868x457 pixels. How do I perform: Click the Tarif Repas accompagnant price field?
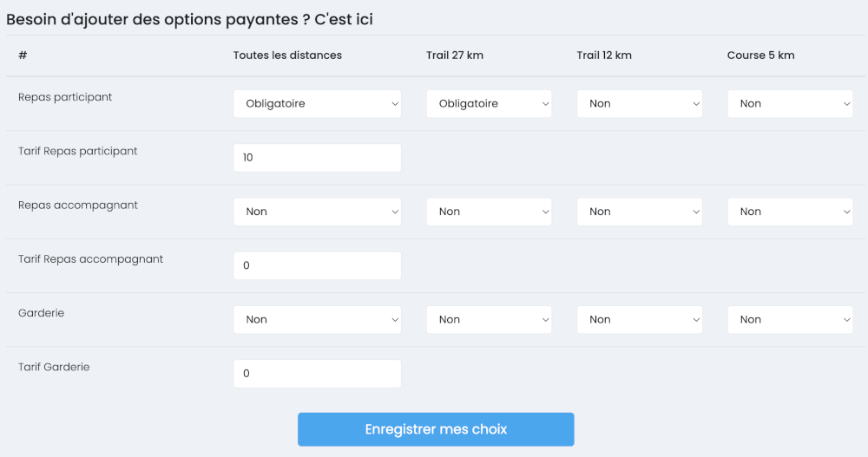pyautogui.click(x=317, y=265)
